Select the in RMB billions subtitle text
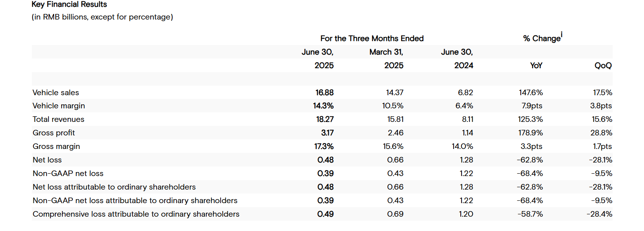 (102, 17)
